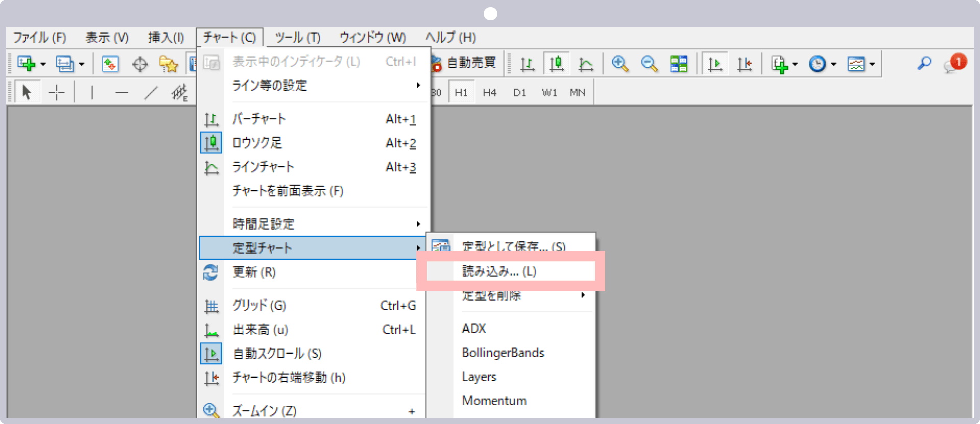The height and width of the screenshot is (424, 980).
Task: Click the templates toolbar icon
Action: (x=856, y=64)
